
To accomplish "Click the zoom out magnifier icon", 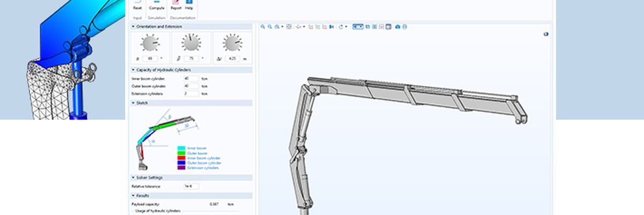I will (269, 26).
